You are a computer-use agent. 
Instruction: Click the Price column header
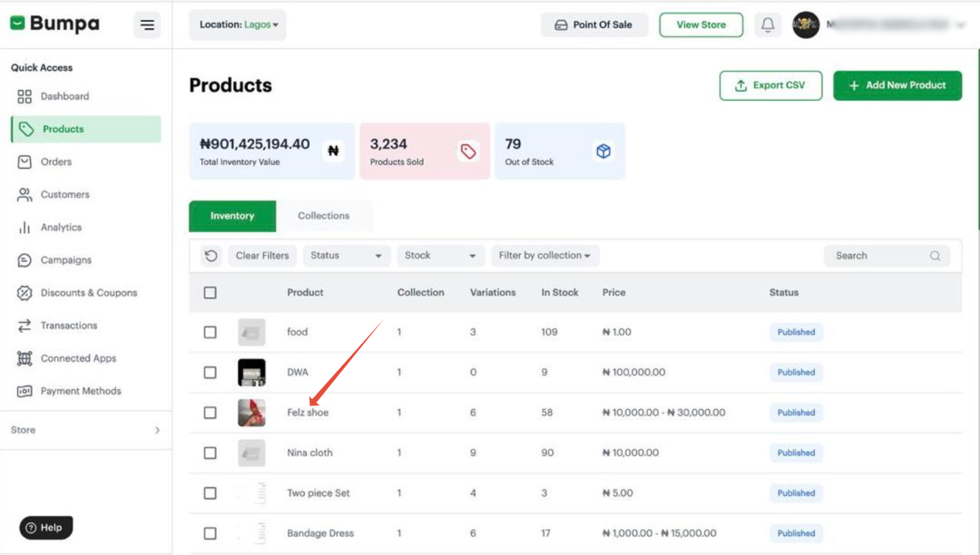(614, 293)
